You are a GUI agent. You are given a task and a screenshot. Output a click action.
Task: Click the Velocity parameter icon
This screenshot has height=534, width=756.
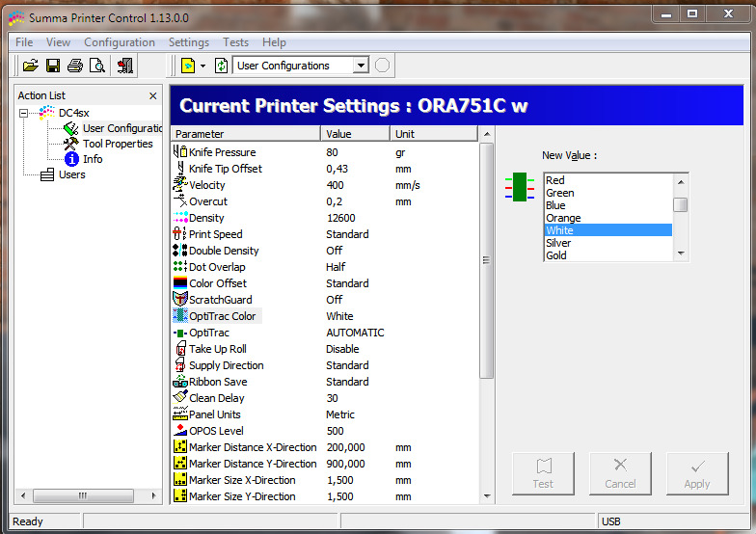pos(179,185)
